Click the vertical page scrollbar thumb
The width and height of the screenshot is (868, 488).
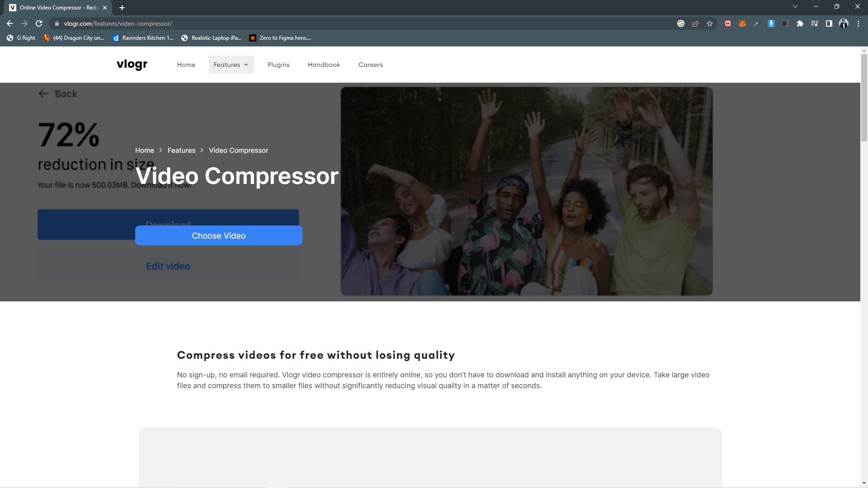coord(863,97)
